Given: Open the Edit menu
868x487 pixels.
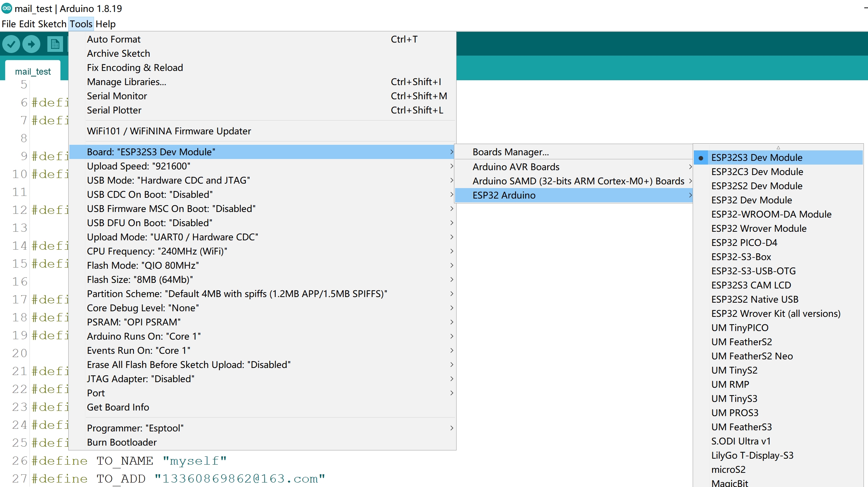Looking at the screenshot, I should (x=27, y=24).
